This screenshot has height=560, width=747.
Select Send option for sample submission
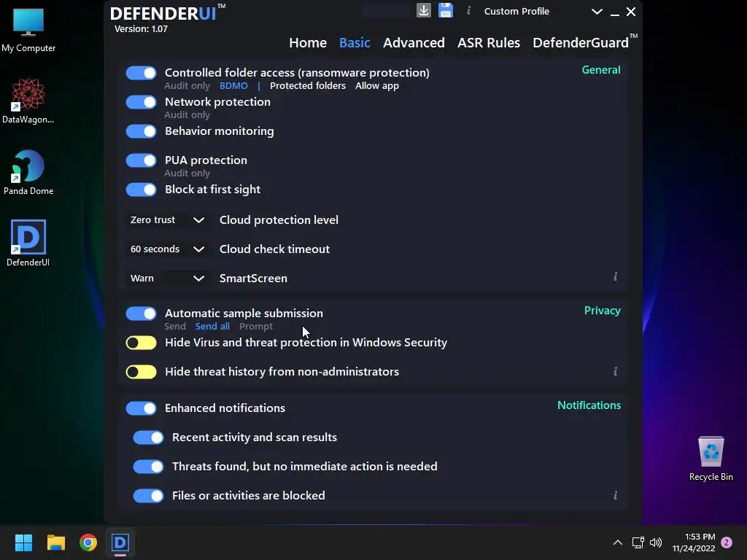click(175, 326)
